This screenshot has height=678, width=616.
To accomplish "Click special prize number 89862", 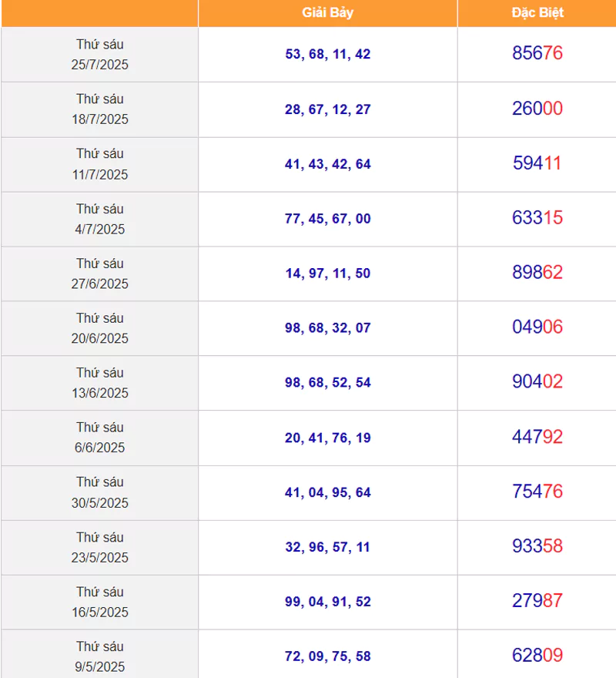I will [x=537, y=272].
